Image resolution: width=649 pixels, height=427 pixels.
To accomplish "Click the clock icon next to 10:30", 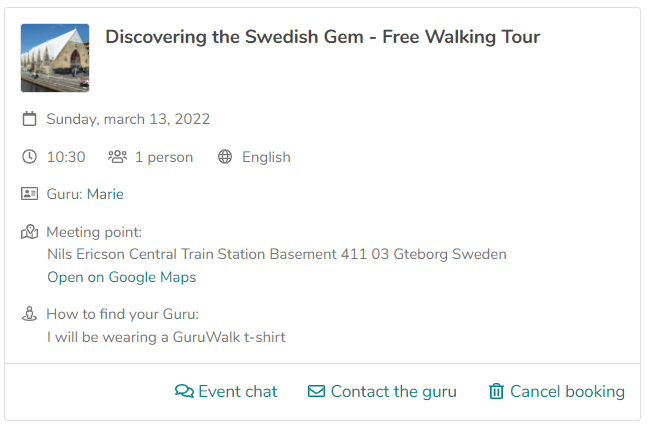I will pos(29,157).
